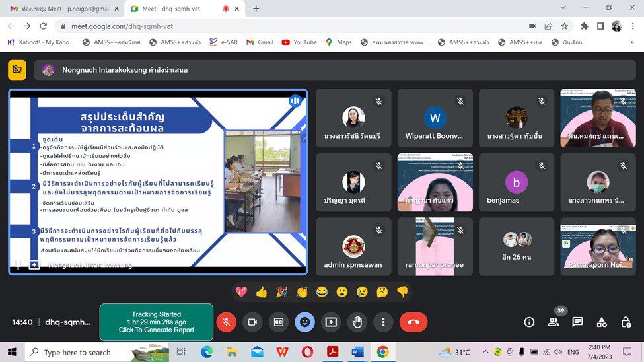Expand the hidden bookmarks chevron
Viewport: 644px width, 362px height.
click(x=632, y=42)
